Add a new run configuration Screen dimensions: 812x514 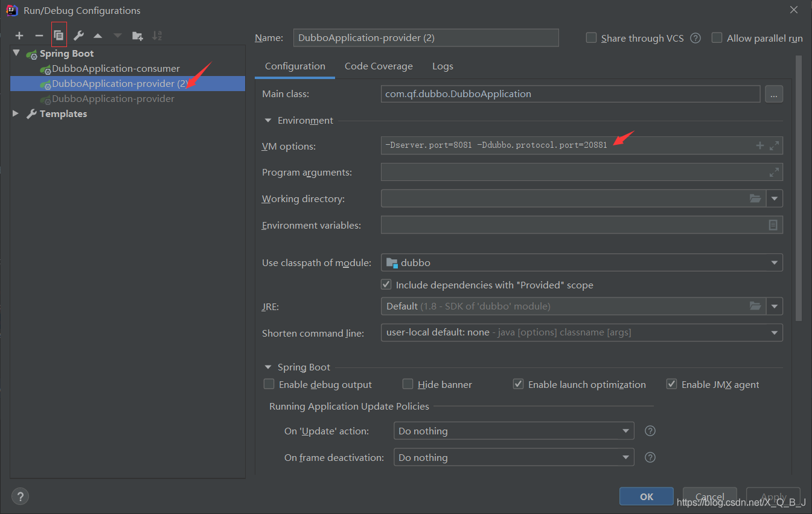(x=19, y=36)
